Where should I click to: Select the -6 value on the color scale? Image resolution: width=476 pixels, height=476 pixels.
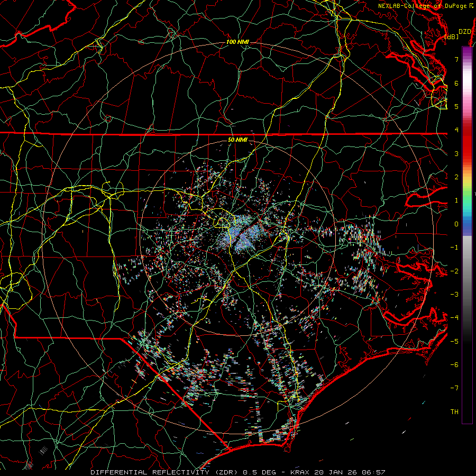[454, 365]
